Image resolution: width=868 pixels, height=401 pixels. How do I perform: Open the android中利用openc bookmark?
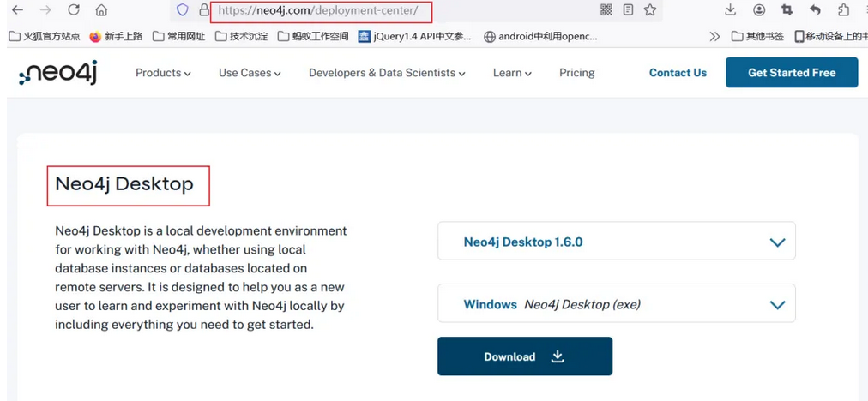[541, 37]
